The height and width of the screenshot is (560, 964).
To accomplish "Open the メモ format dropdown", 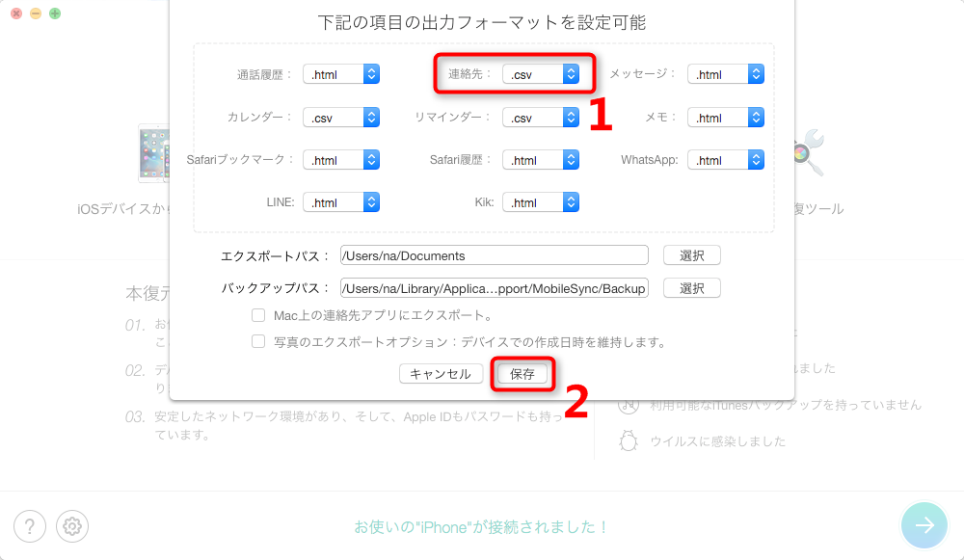I will pyautogui.click(x=726, y=118).
